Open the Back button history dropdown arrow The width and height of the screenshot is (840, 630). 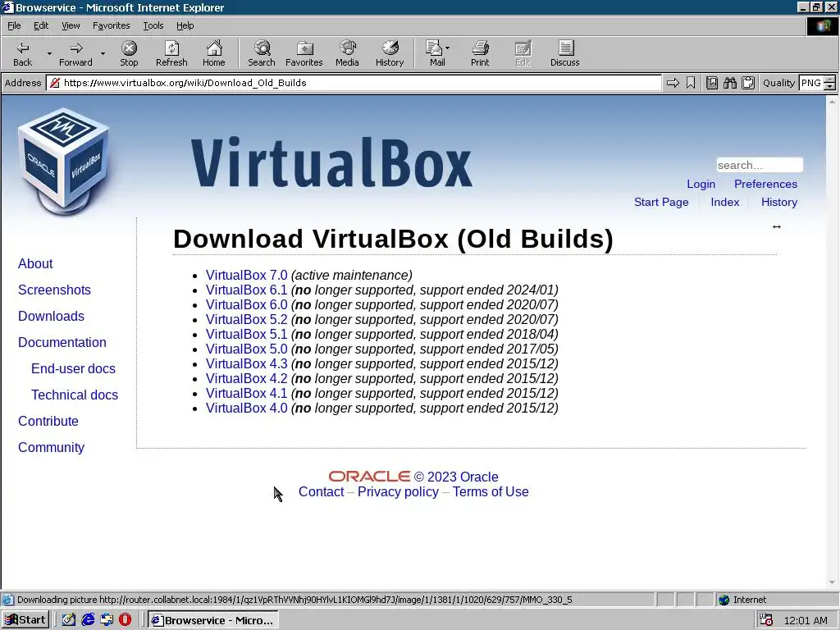pos(49,53)
